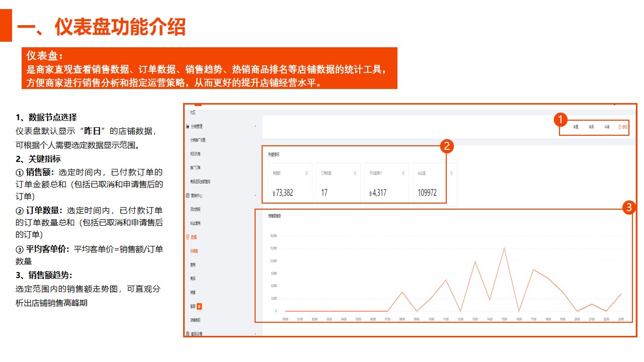Click the chart data point at 08:00

pos(402,292)
